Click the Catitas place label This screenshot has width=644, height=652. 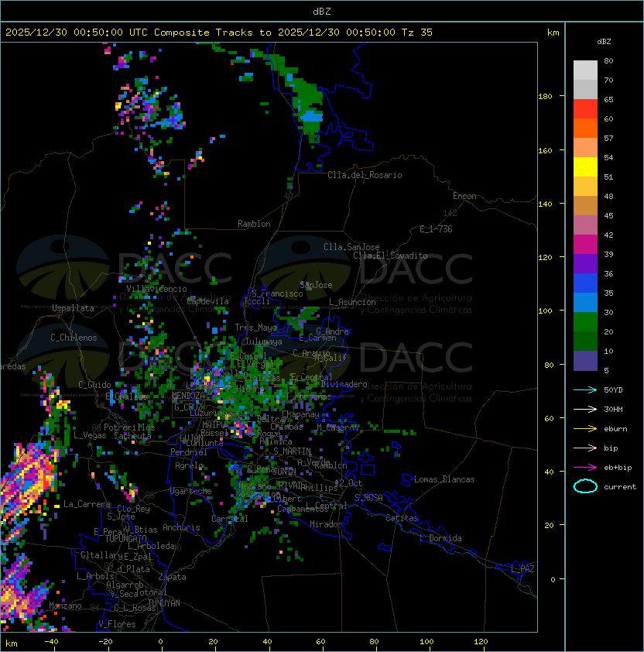[402, 518]
